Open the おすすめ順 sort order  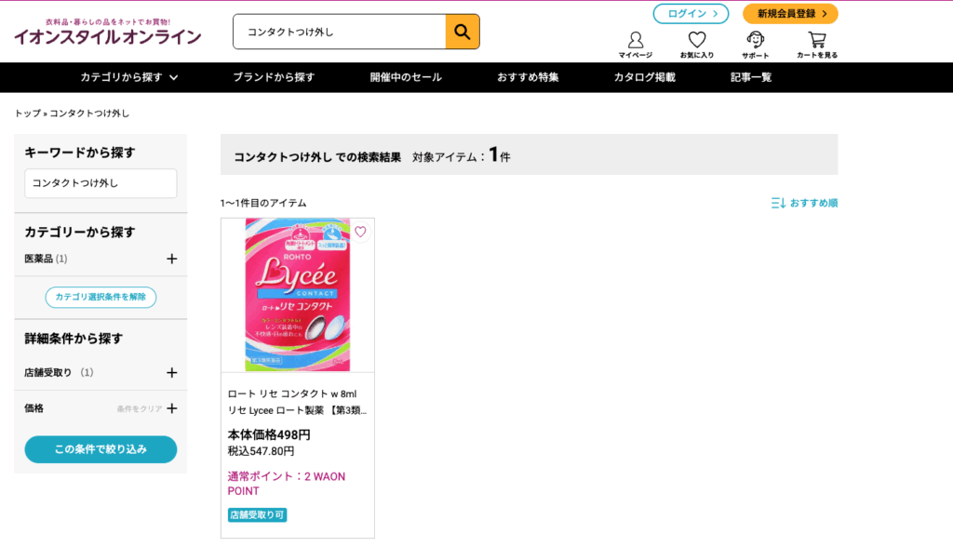click(x=804, y=203)
